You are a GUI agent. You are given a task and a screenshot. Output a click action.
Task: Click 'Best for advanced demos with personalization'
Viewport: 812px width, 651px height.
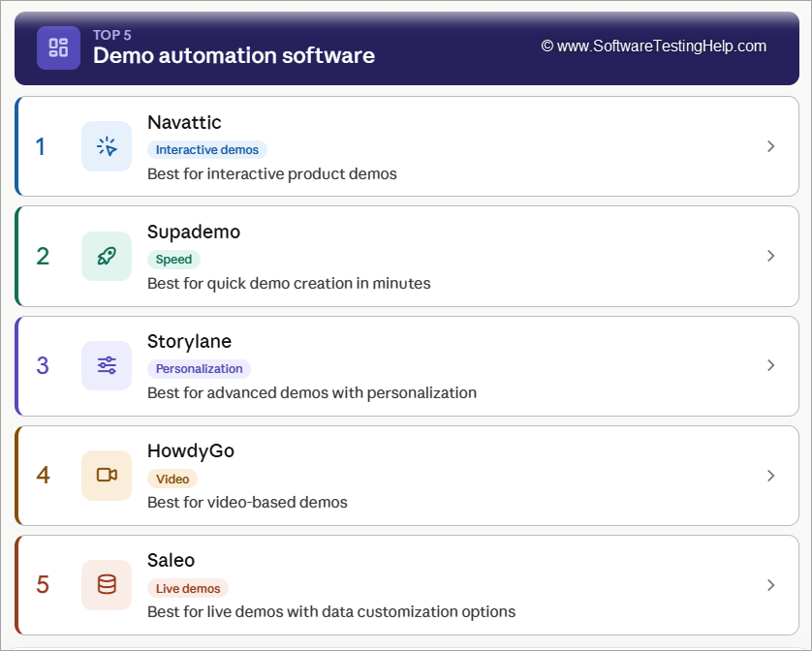point(312,393)
